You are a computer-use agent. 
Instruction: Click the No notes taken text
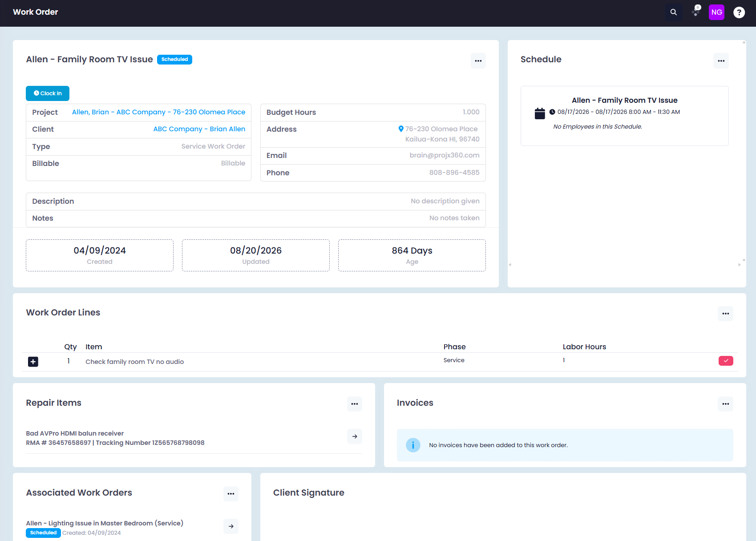[x=454, y=218]
